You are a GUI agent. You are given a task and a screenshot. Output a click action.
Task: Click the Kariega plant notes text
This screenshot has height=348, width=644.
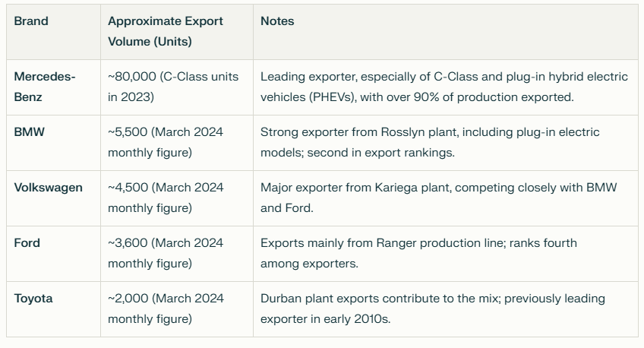pyautogui.click(x=439, y=198)
